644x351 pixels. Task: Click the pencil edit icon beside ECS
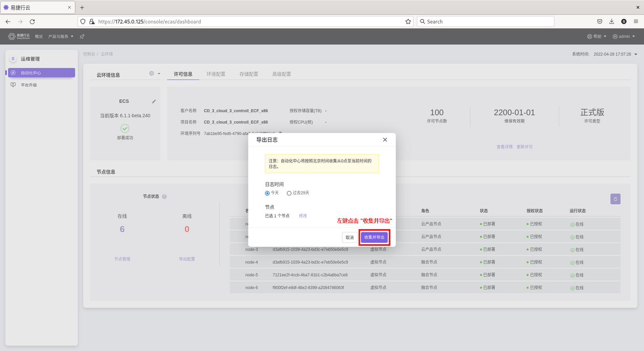pos(154,101)
